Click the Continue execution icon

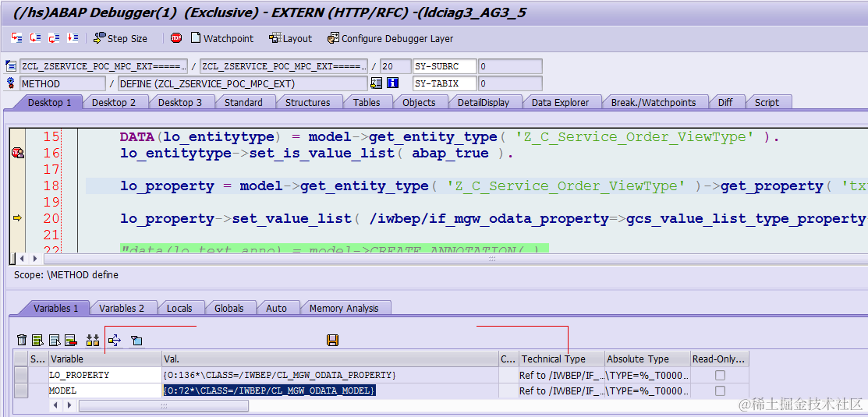coord(73,38)
